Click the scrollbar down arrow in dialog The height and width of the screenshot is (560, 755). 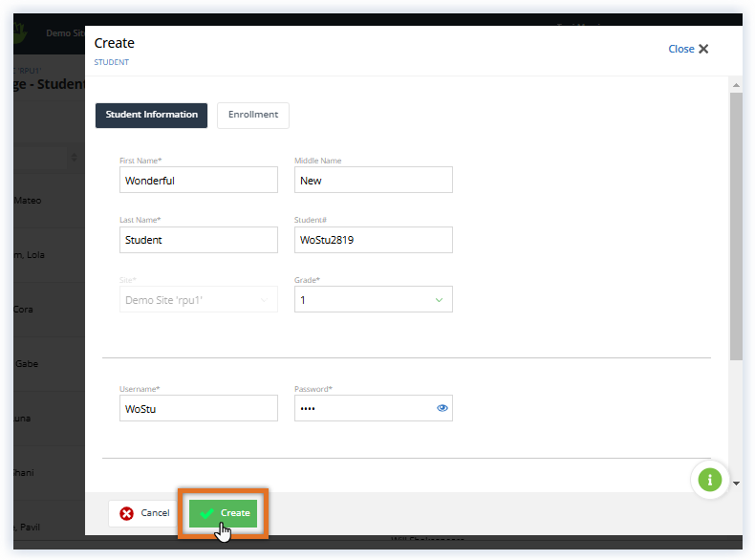(736, 484)
